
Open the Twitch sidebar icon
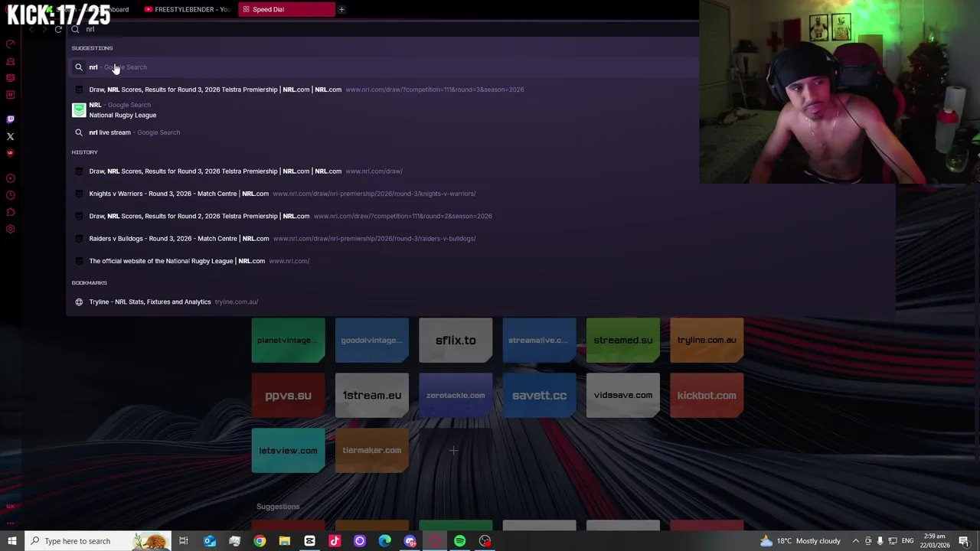[10, 119]
